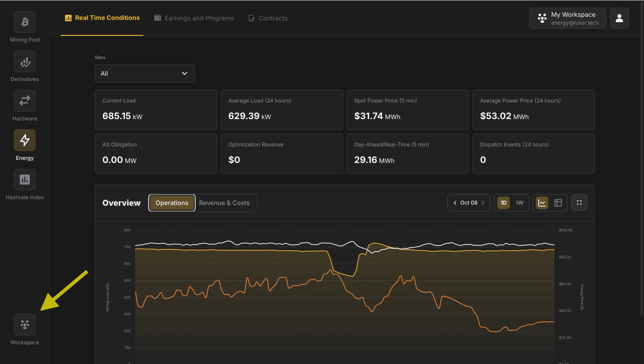The width and height of the screenshot is (644, 364).
Task: Open the Sites dropdown showing All
Action: pyautogui.click(x=144, y=73)
